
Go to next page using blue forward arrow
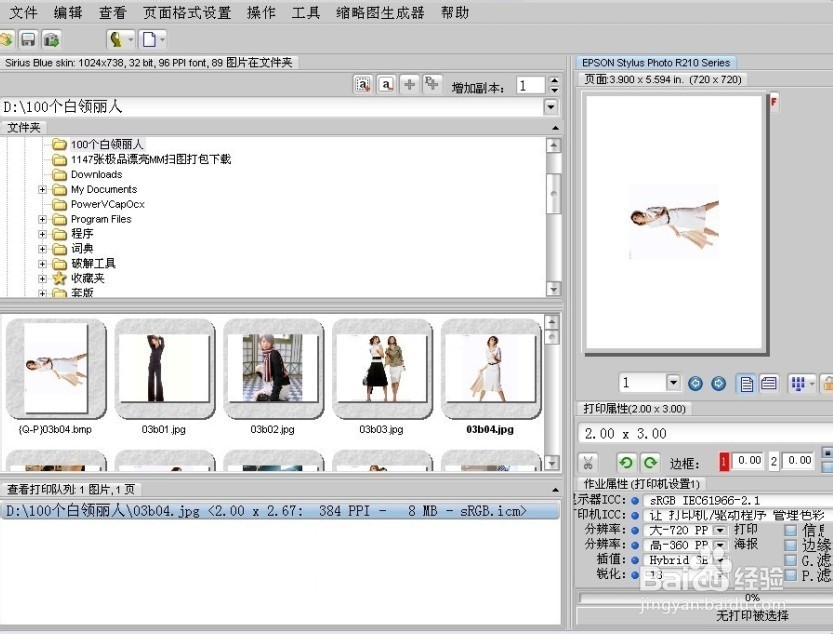(x=719, y=382)
